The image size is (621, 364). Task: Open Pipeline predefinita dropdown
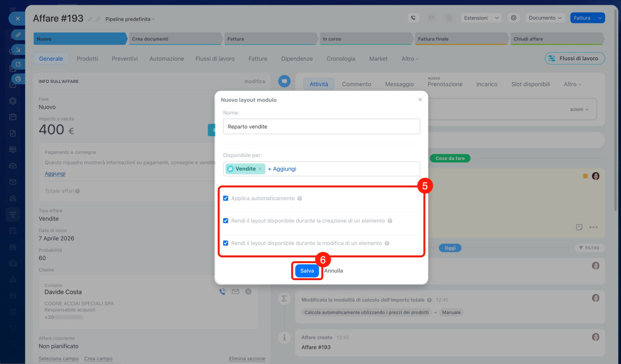coord(130,19)
